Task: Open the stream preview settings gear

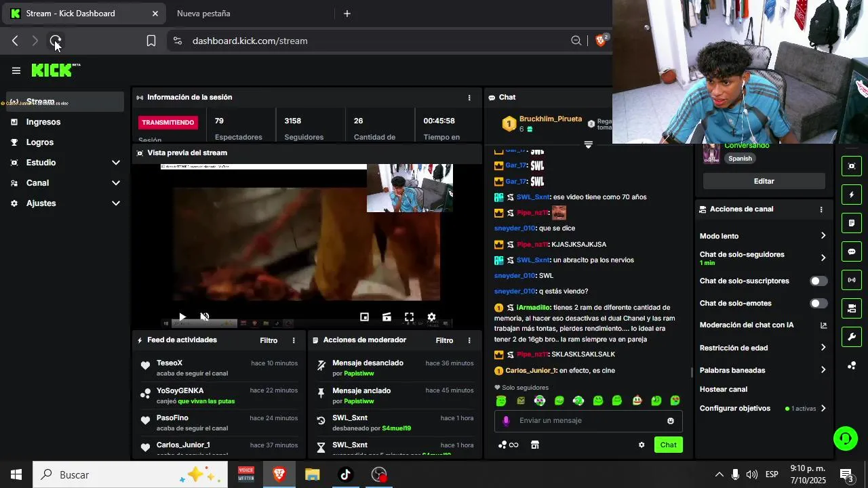Action: 431,317
